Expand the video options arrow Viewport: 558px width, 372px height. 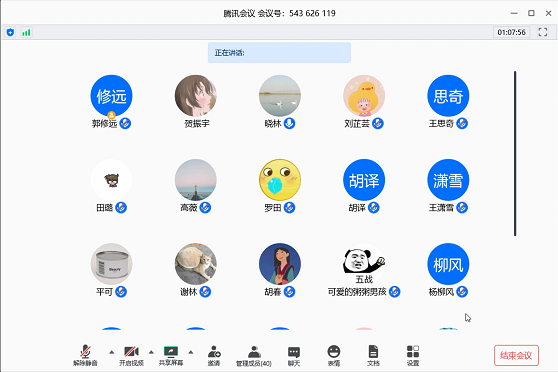[x=151, y=352]
